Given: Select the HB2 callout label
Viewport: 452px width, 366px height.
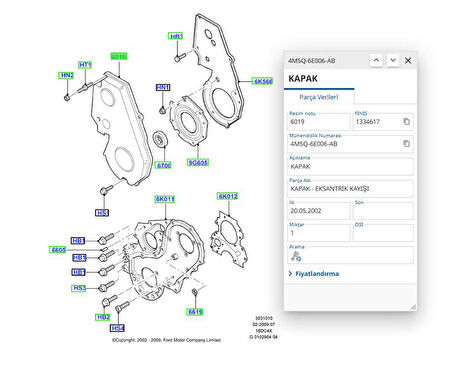Looking at the screenshot, I should 103,317.
